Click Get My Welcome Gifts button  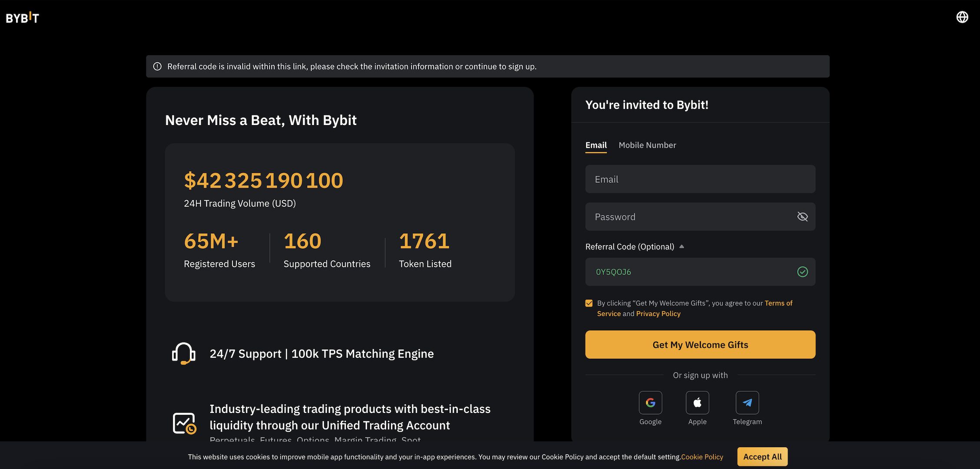point(700,344)
